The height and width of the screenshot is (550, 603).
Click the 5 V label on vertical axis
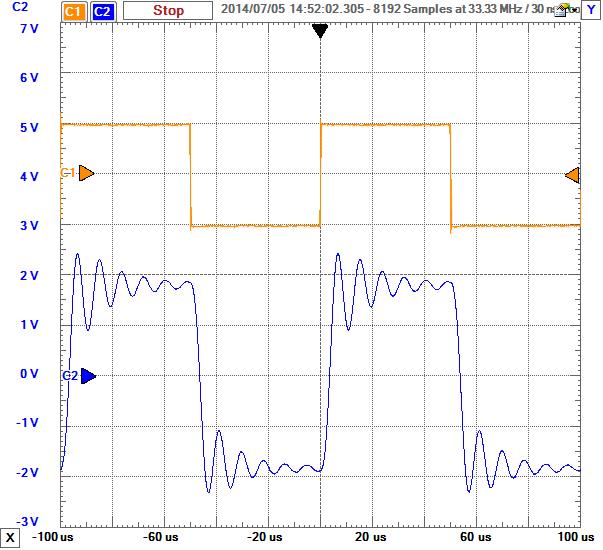click(29, 127)
